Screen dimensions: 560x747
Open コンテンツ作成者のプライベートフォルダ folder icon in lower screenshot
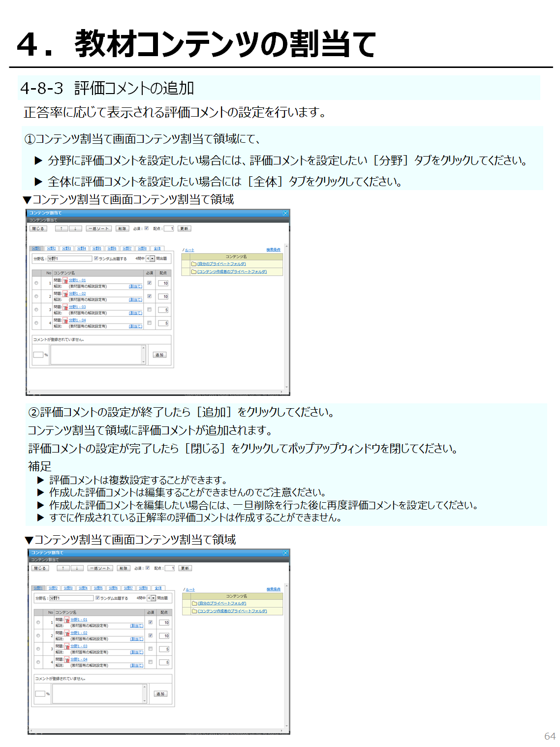pyautogui.click(x=194, y=611)
